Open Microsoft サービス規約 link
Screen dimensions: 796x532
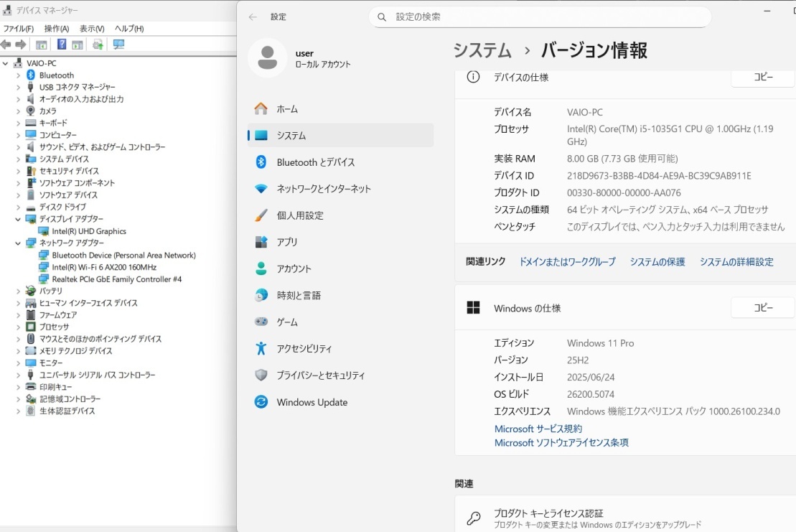[x=538, y=429]
